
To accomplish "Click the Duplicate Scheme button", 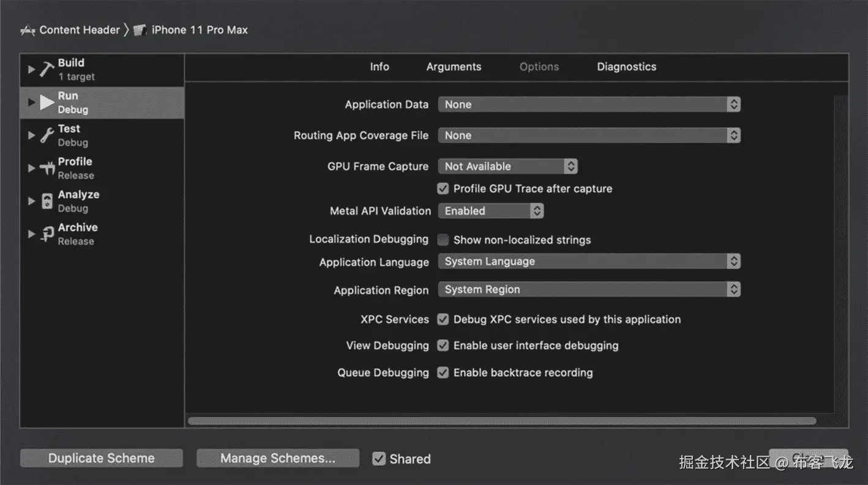I will [x=102, y=458].
